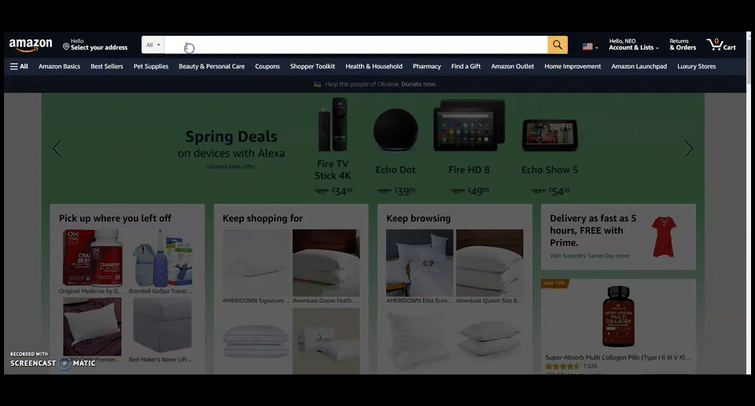Click the US flag language icon

point(590,47)
